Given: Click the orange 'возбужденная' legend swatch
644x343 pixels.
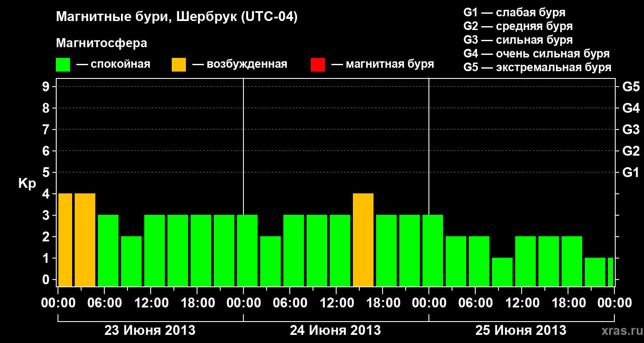Looking at the screenshot, I should pyautogui.click(x=179, y=65).
